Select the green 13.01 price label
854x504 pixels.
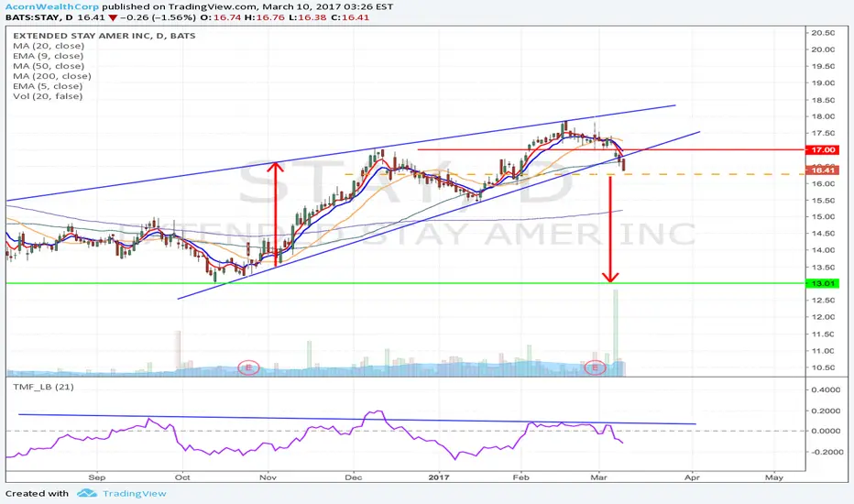pyautogui.click(x=823, y=283)
